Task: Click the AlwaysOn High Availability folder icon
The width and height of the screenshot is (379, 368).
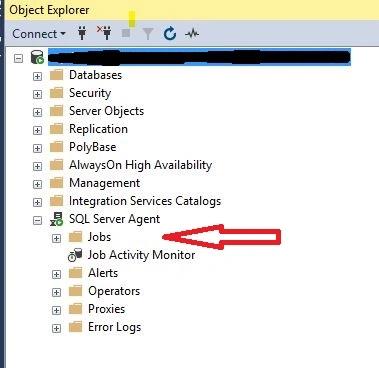Action: coord(56,165)
